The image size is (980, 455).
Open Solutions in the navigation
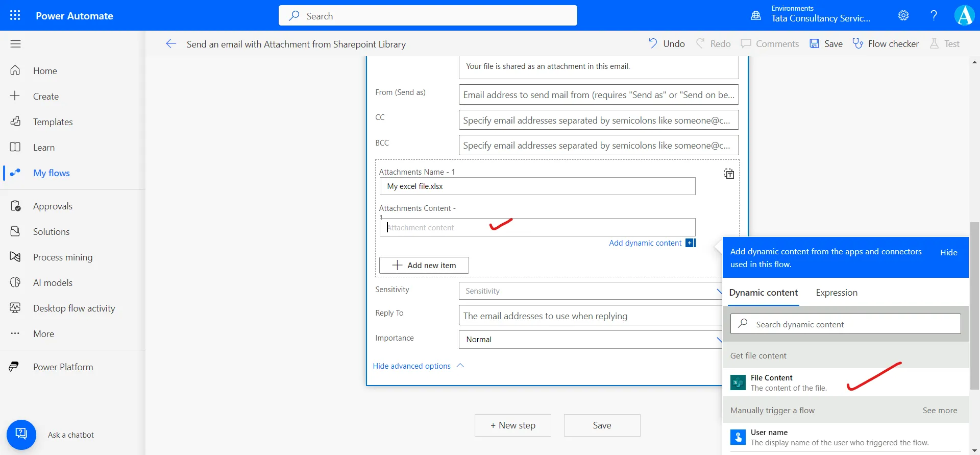(52, 231)
